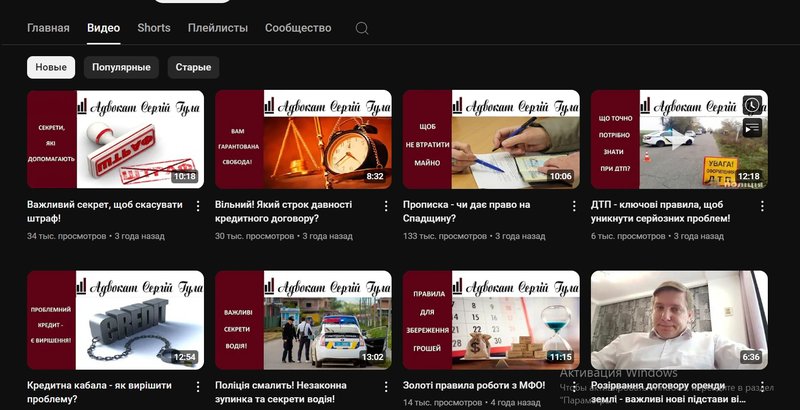The width and height of the screenshot is (800, 410).
Task: Play the police stop thumbnail 13:02
Action: (304, 320)
